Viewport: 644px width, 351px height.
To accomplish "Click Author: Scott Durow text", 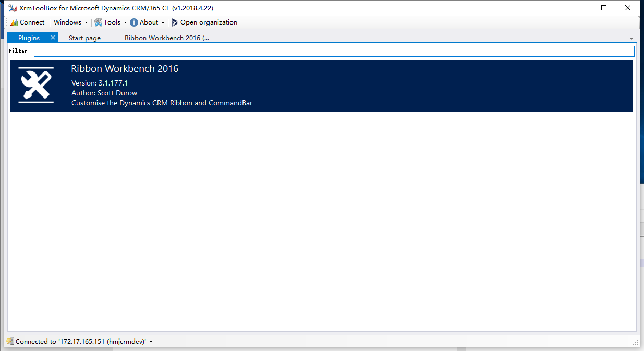I will (x=104, y=93).
